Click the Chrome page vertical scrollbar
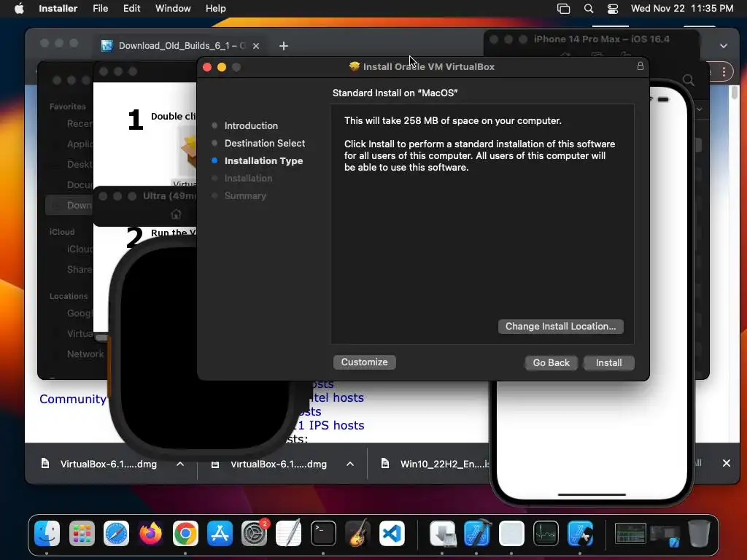This screenshot has width=747, height=560. click(735, 93)
